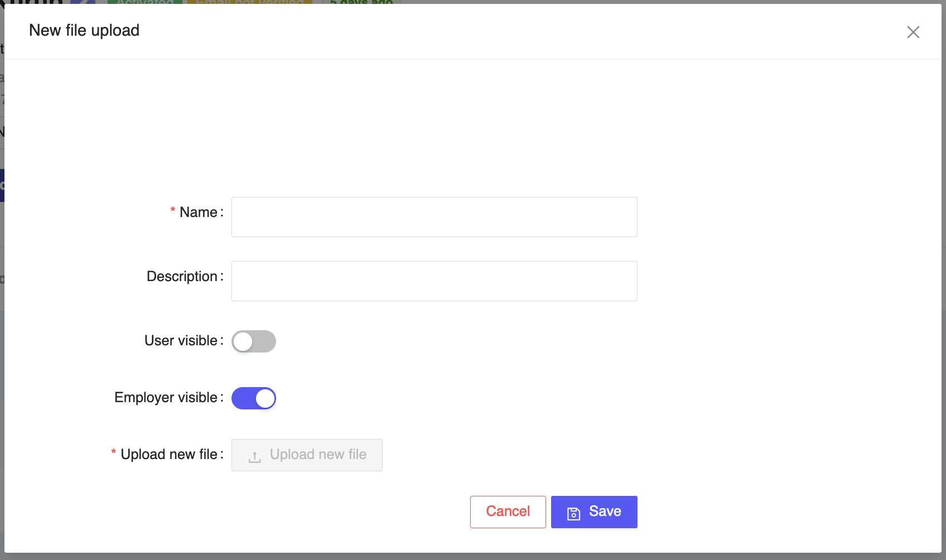The image size is (946, 560).
Task: Click the Description field label
Action: [x=182, y=277]
